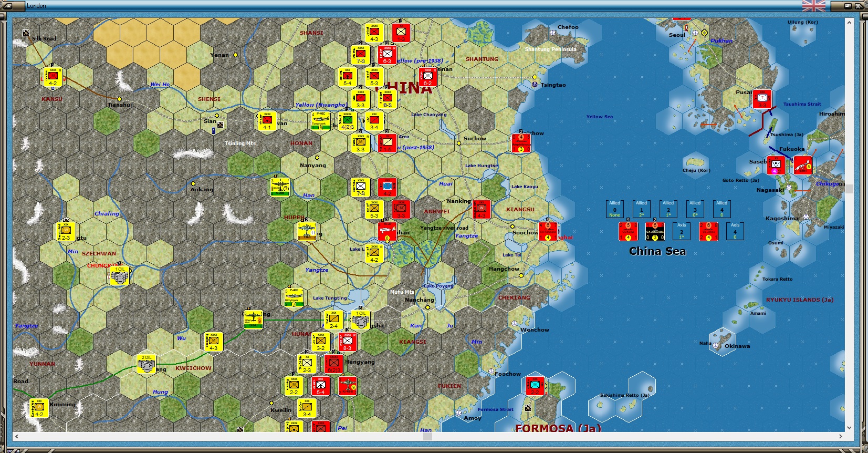Open the Allied 4 sea box
The width and height of the screenshot is (868, 453).
point(721,209)
